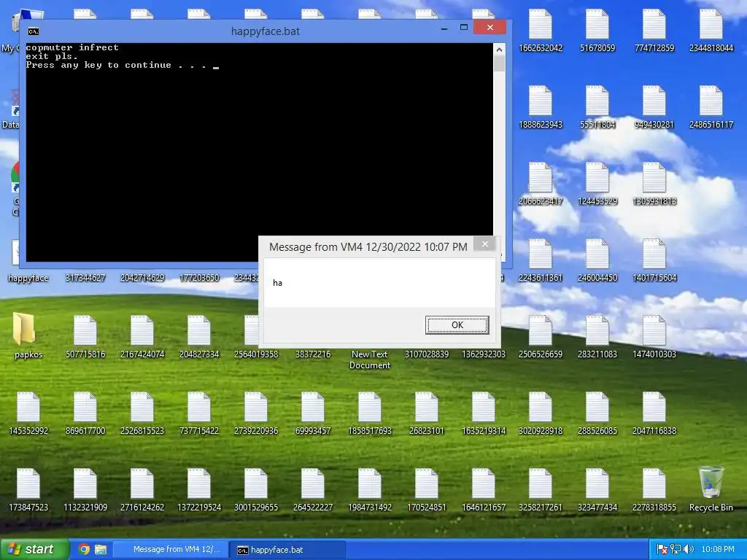
Task: Maximize the happyface.bat window
Action: 463,28
